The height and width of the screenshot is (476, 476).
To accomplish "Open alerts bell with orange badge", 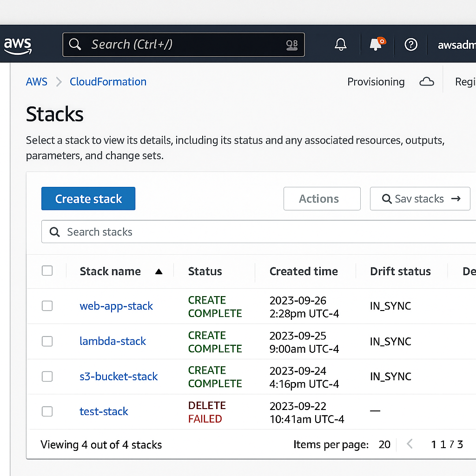I will click(376, 44).
